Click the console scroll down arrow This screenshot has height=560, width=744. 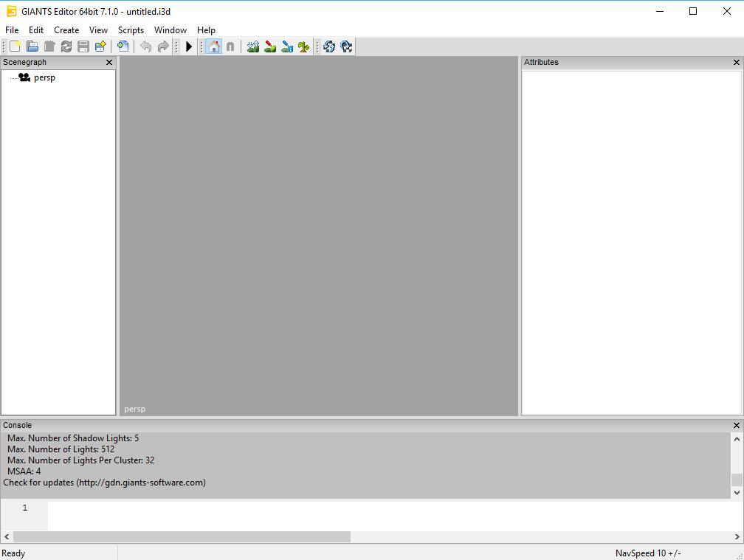tap(736, 493)
